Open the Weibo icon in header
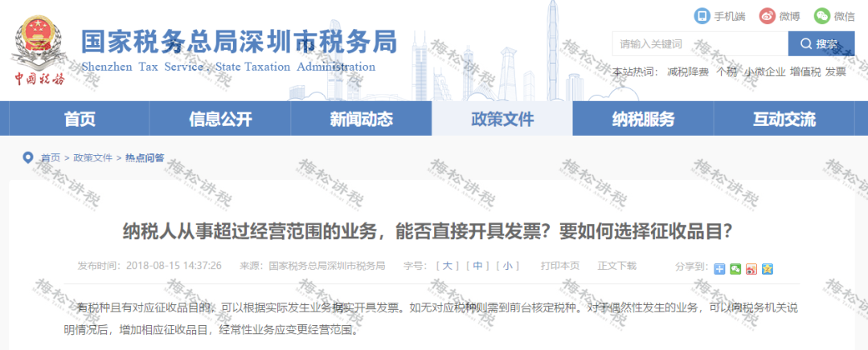Viewport: 868px width, 350px height. (x=768, y=15)
